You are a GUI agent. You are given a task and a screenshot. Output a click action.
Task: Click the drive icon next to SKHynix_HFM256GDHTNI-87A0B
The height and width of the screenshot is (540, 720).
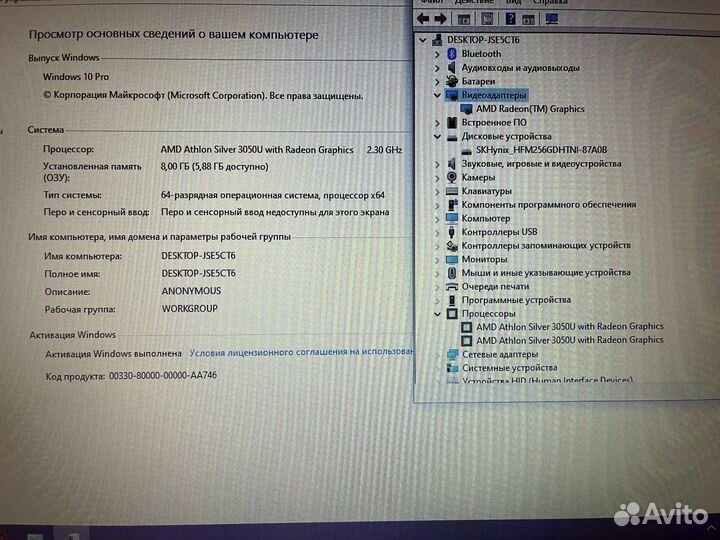(x=467, y=151)
